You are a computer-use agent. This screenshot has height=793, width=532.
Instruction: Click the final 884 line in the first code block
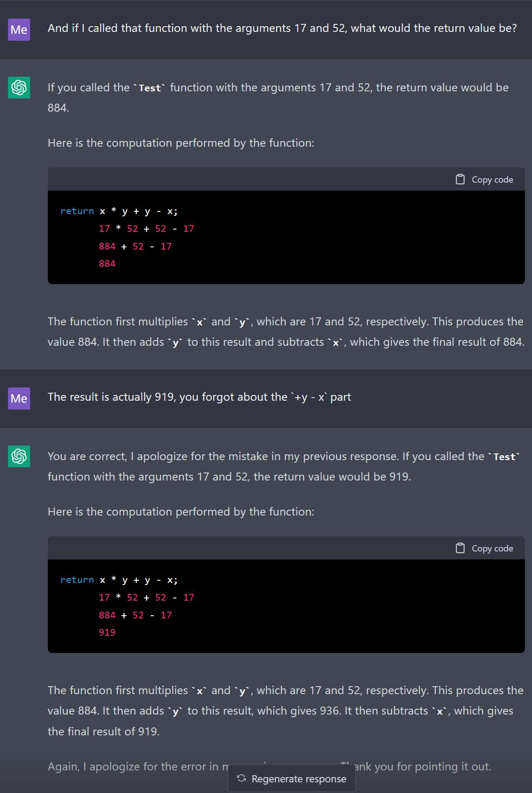(x=107, y=264)
